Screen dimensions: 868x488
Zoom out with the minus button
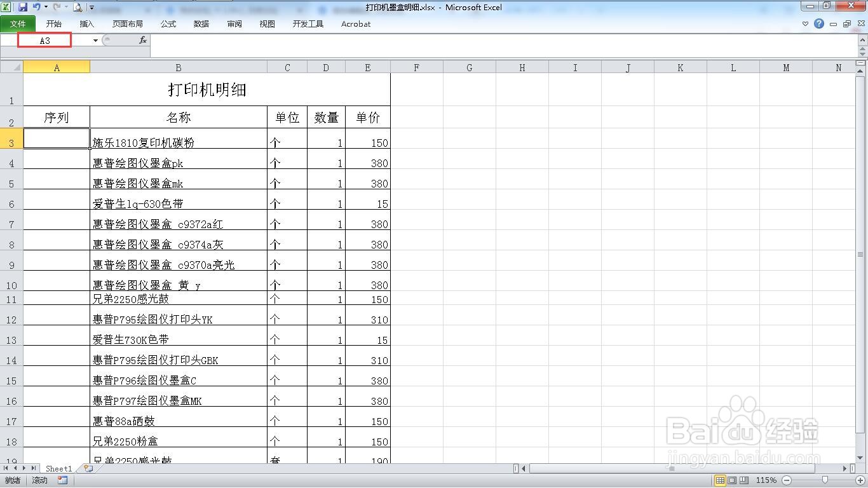coord(786,480)
